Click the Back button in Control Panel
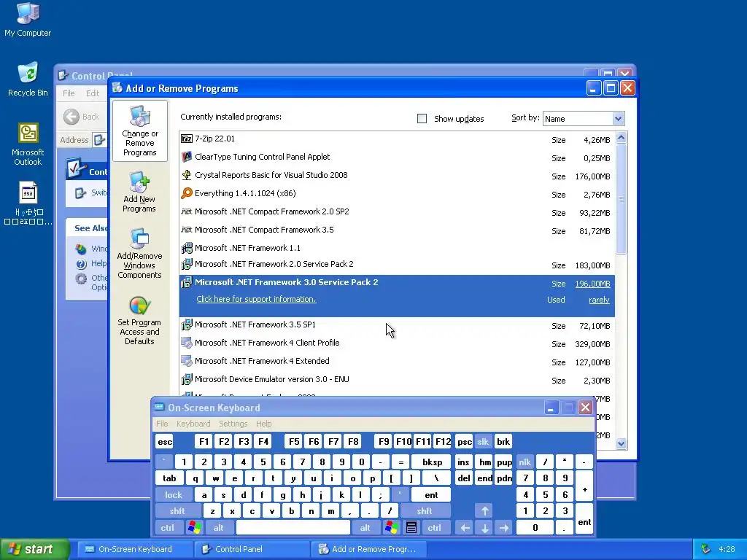The image size is (747, 560). pyautogui.click(x=81, y=117)
